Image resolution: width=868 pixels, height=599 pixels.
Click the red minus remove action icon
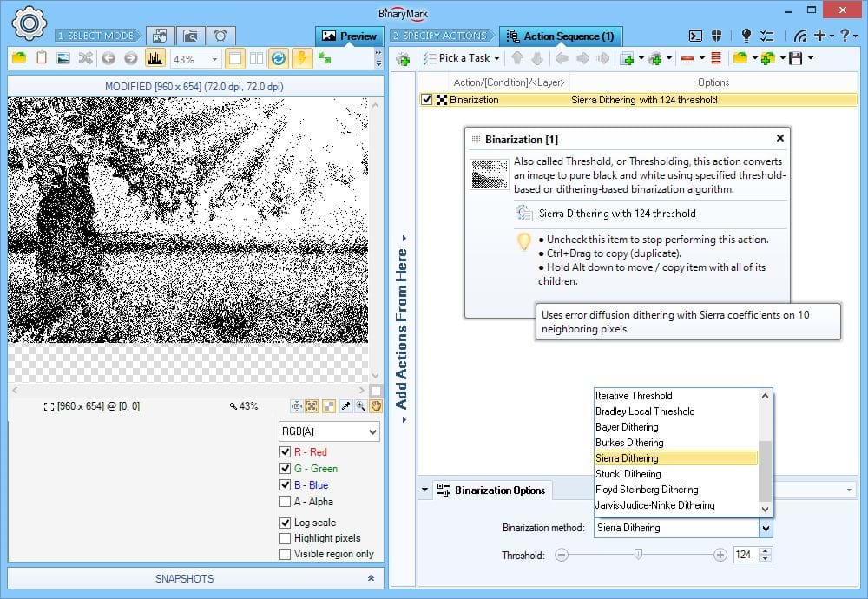point(687,58)
